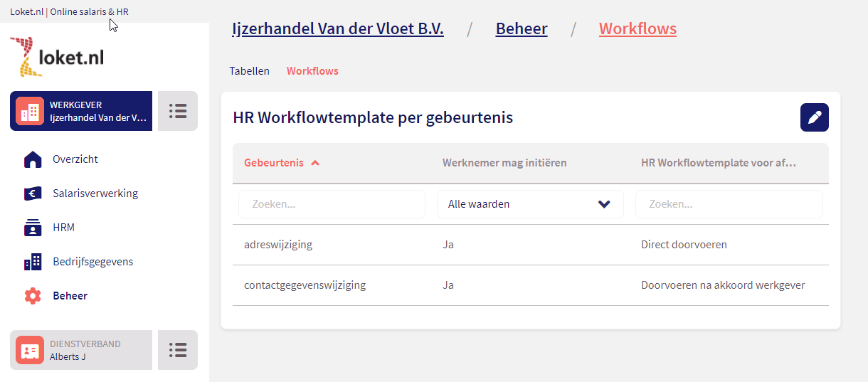This screenshot has width=868, height=382.
Task: Select the adreswijziging table row
Action: tap(530, 245)
